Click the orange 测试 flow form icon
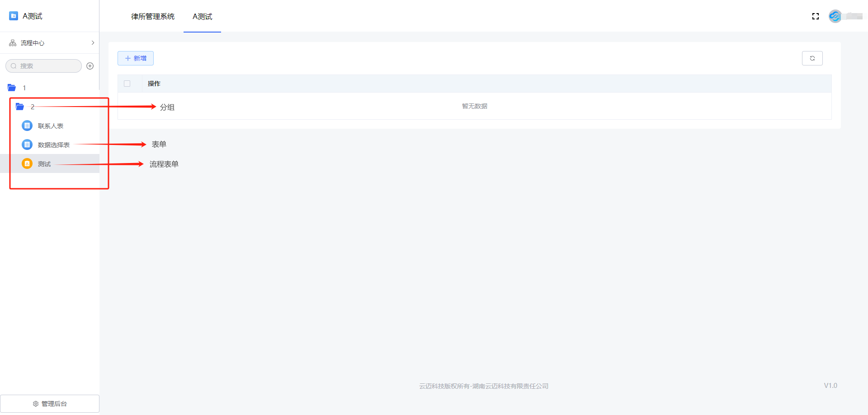Screen dimensions: 868x415 [x=27, y=163]
